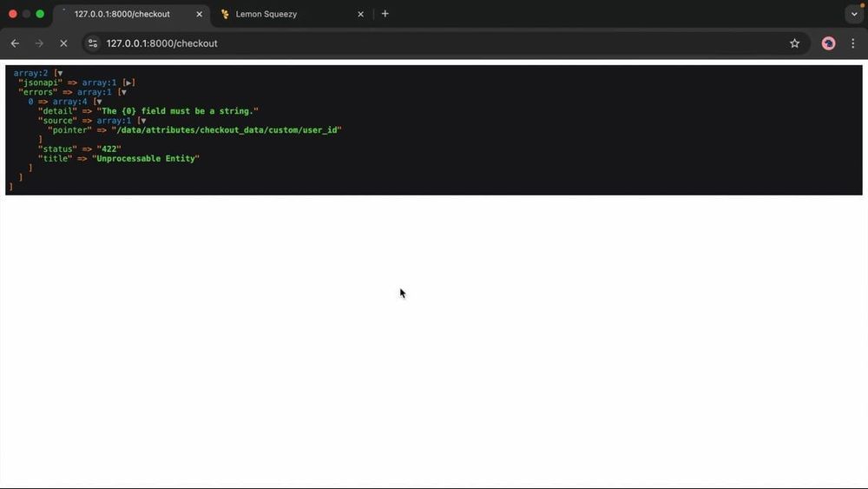This screenshot has width=868, height=489.
Task: Collapse the "source" array
Action: [x=143, y=120]
